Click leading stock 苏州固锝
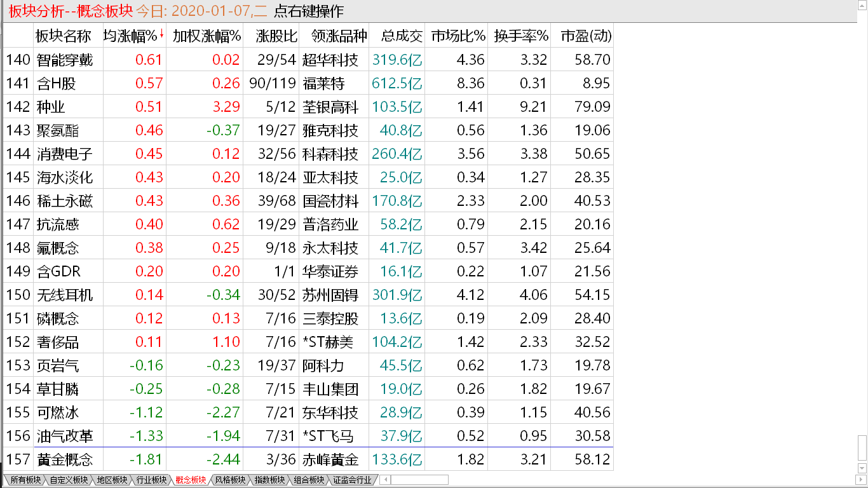Viewport: 868px width, 488px height. coord(330,295)
